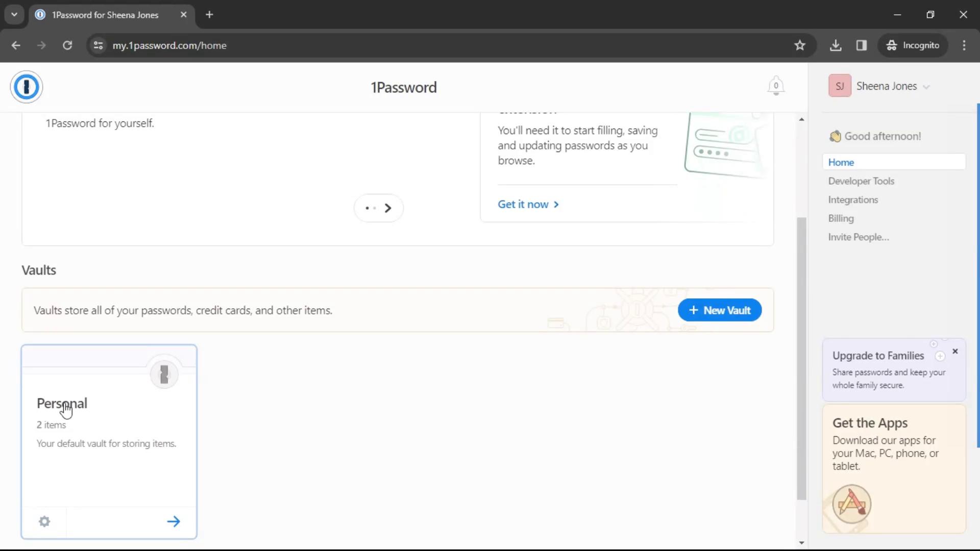
Task: Open a new browser tab
Action: coord(209,15)
